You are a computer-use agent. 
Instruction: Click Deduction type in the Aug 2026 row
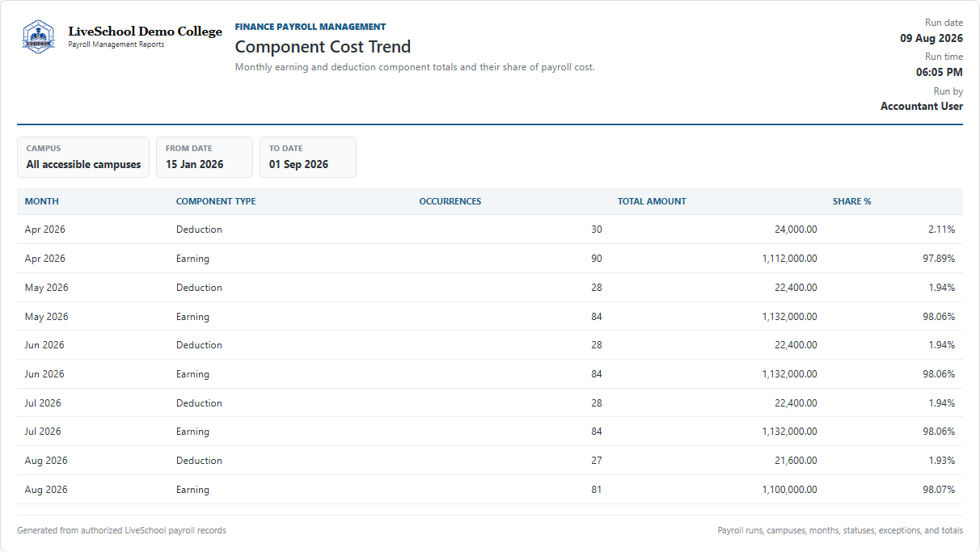199,461
